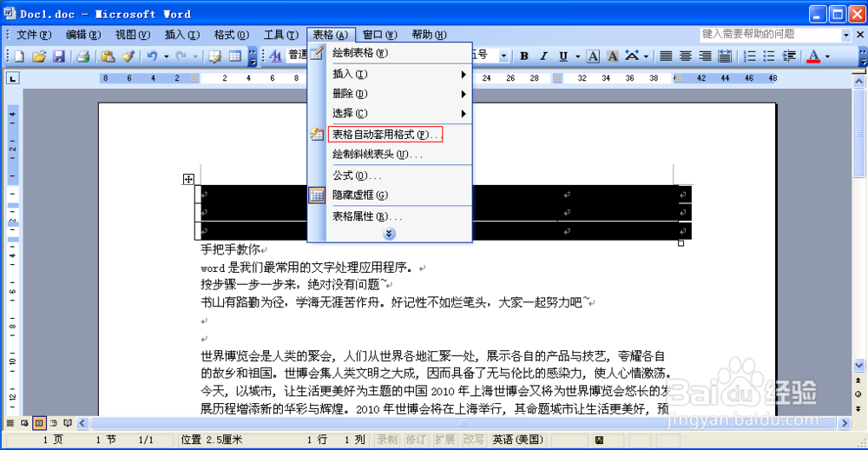Open the underline style dropdown arrow
Viewport: 868px width, 450px height.
[577, 56]
